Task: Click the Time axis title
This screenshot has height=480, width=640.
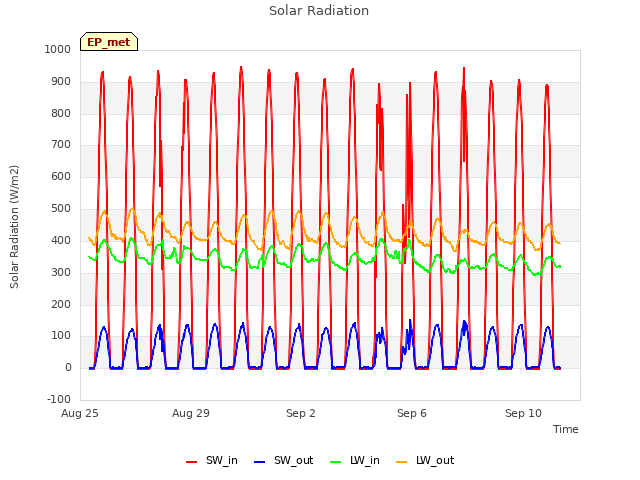Action: click(566, 429)
